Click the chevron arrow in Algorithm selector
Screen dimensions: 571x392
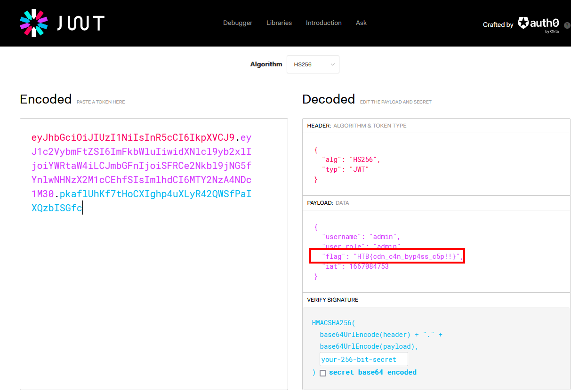coord(332,64)
